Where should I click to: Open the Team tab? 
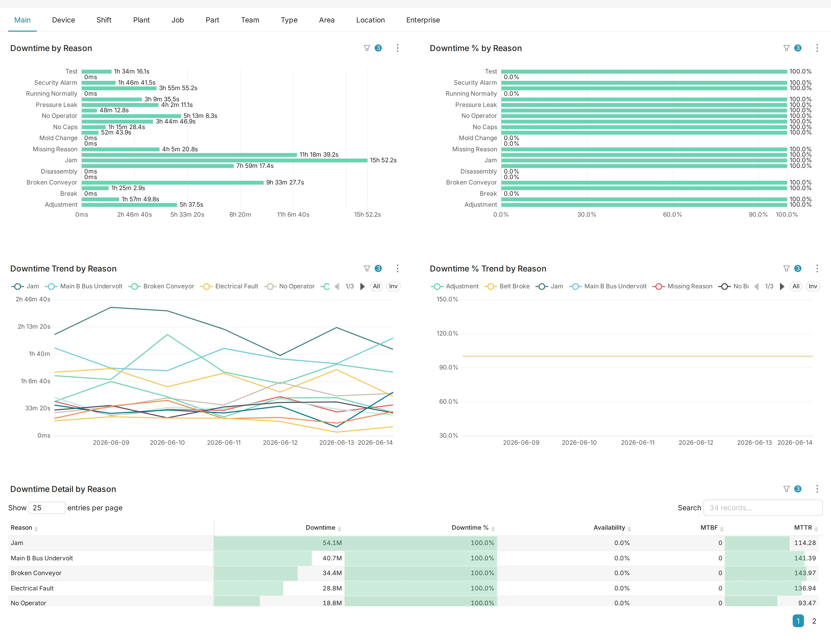pos(250,20)
